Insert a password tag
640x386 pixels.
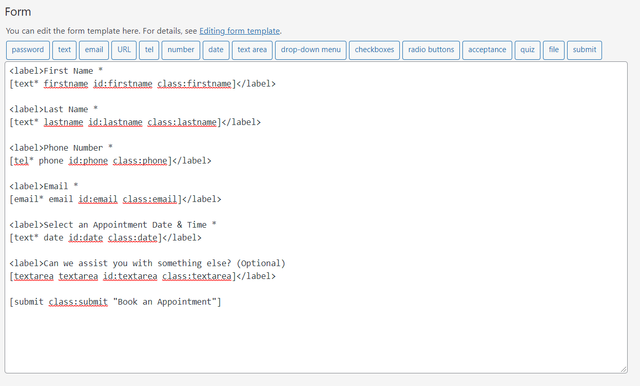pyautogui.click(x=28, y=50)
